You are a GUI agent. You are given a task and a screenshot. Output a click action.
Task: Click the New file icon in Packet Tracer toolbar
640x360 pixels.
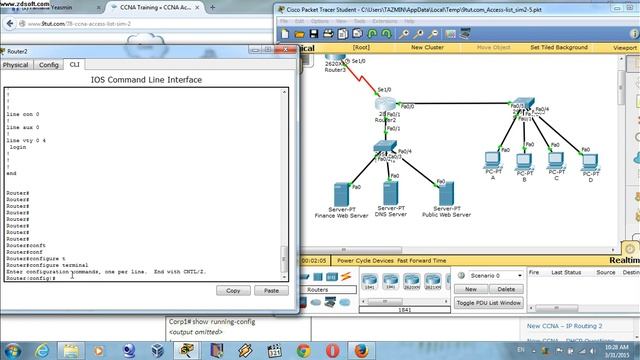(x=285, y=34)
